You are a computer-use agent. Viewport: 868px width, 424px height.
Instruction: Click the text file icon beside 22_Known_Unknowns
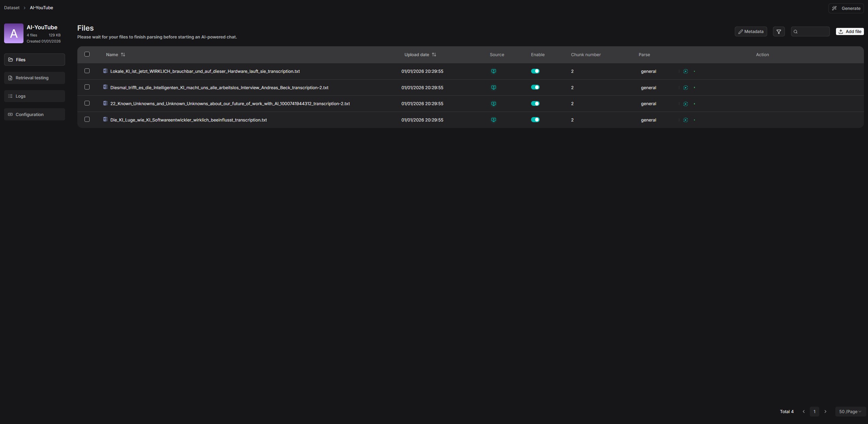pos(105,103)
